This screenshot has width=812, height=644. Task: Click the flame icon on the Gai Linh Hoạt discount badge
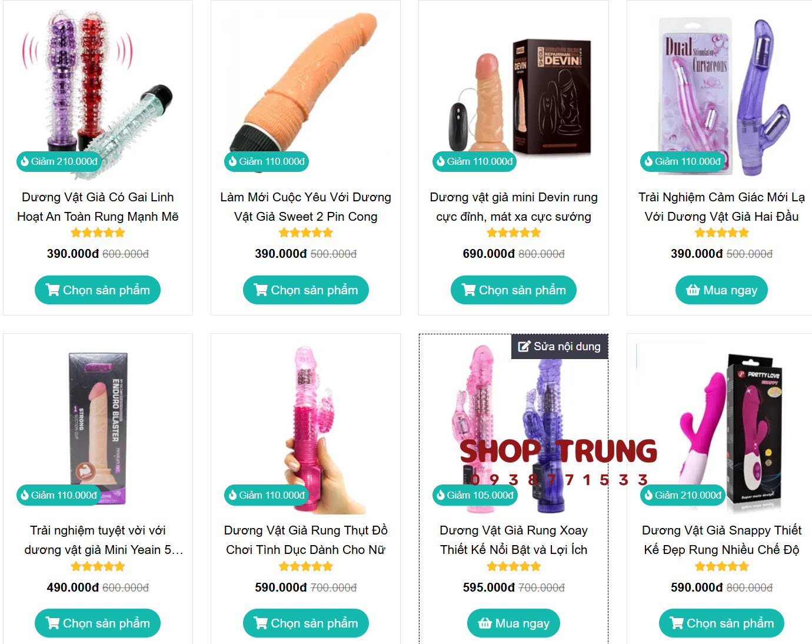[25, 161]
